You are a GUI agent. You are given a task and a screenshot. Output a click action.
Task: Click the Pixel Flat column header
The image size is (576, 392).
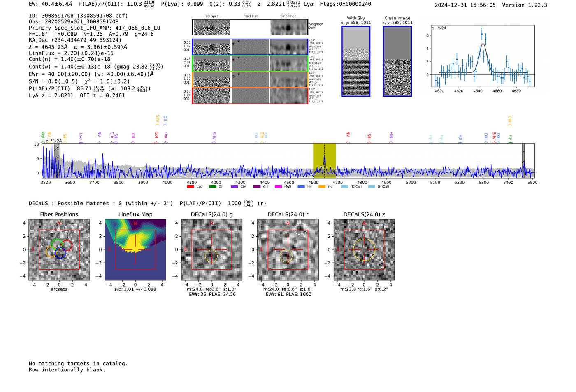250,16
